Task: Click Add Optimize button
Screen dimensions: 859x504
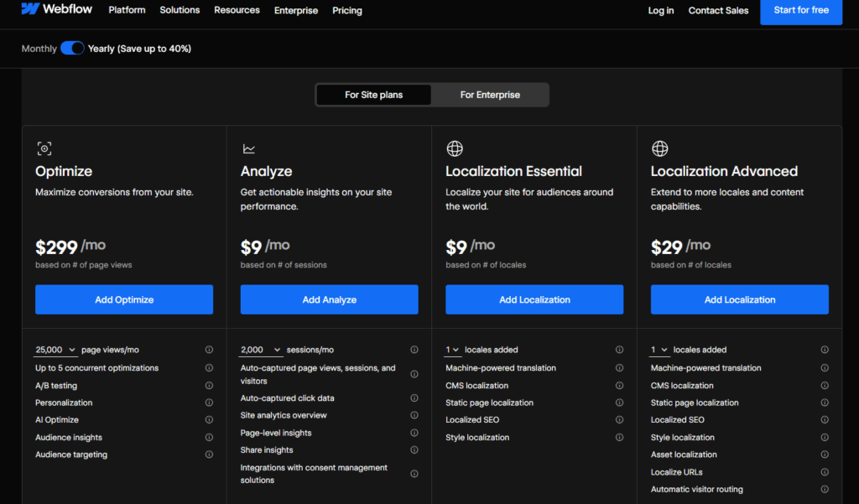Action: [124, 299]
